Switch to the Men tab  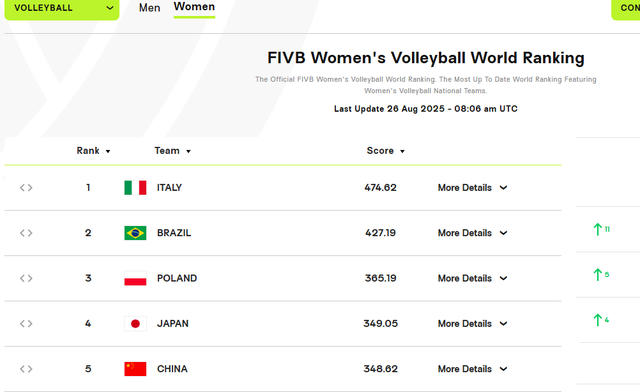click(149, 8)
